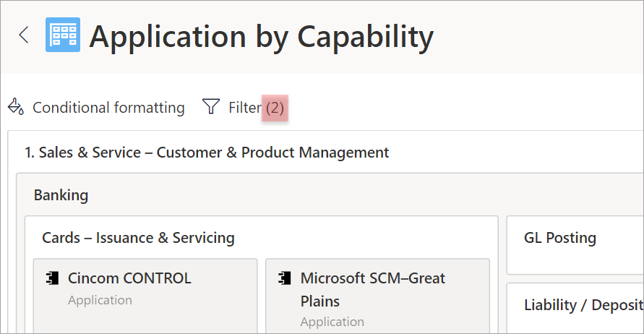The image size is (644, 334).
Task: Click the funnel Filter icon
Action: [211, 106]
